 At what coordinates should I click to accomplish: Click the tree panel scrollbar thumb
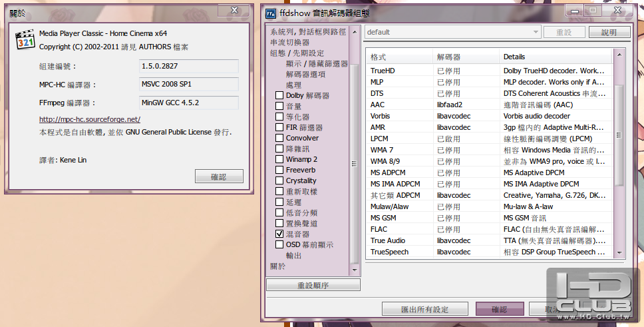click(355, 163)
